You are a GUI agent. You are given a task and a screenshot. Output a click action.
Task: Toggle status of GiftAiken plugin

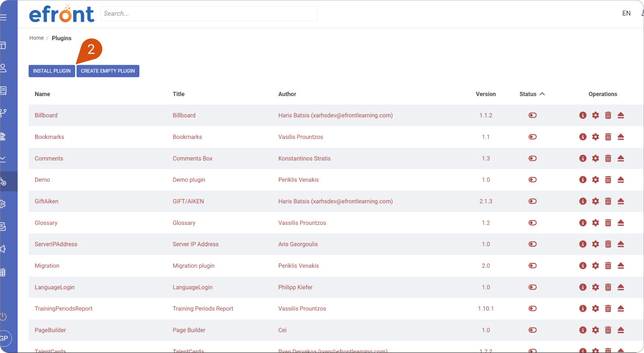coord(533,201)
